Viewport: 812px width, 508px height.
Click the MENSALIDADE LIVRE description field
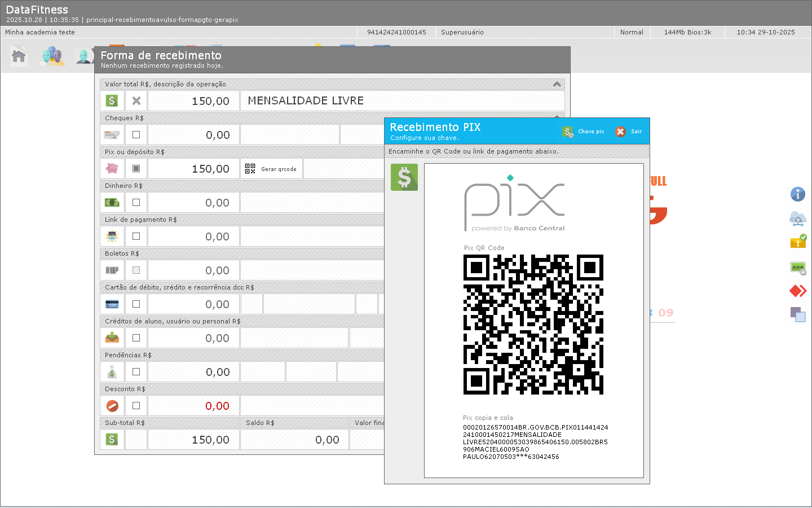coord(401,101)
